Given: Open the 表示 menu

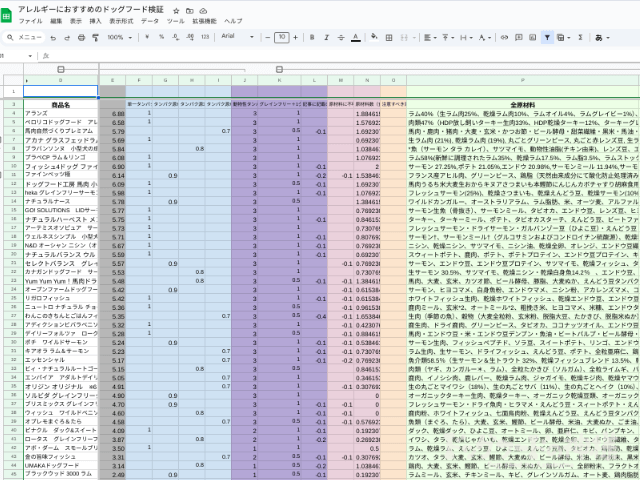Looking at the screenshot, I should point(76,21).
